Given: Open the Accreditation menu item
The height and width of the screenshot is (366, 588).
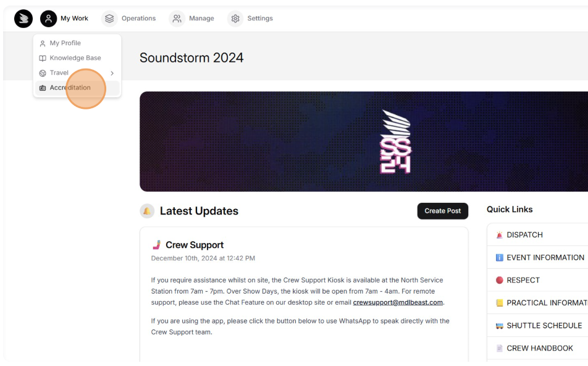Looking at the screenshot, I should point(70,88).
